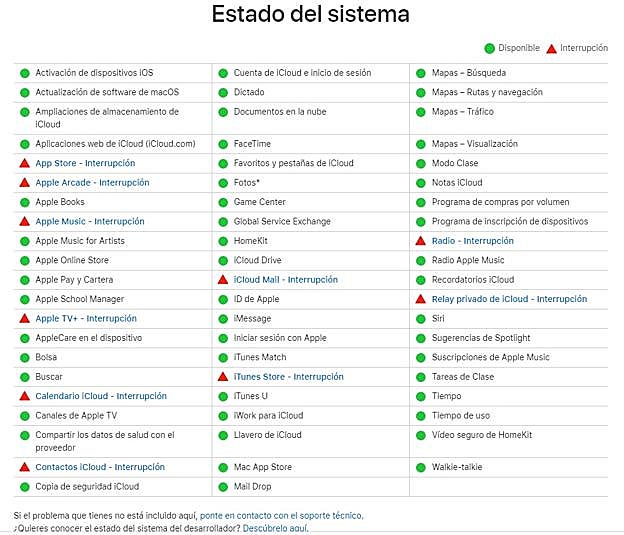Click the outage triangle beside Contactos iCloud

tap(24, 467)
